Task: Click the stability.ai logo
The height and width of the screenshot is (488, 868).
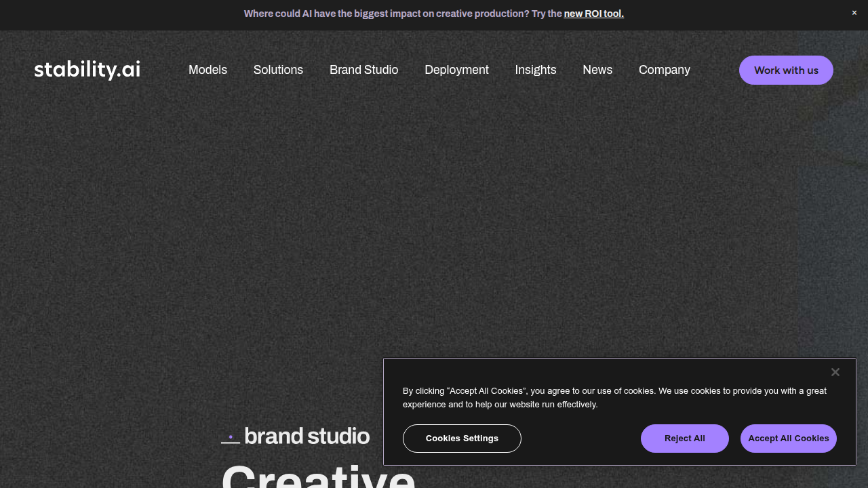Action: coord(87,70)
